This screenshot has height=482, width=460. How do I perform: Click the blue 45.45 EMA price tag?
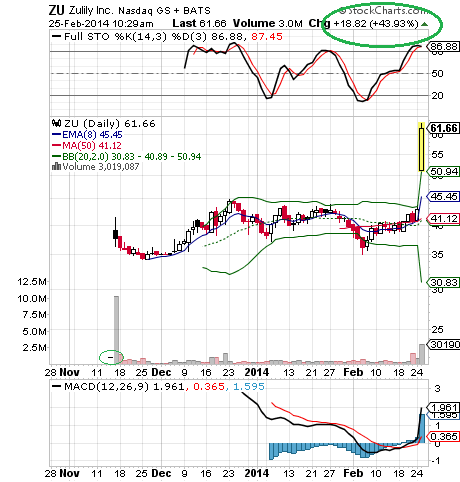pyautogui.click(x=443, y=196)
